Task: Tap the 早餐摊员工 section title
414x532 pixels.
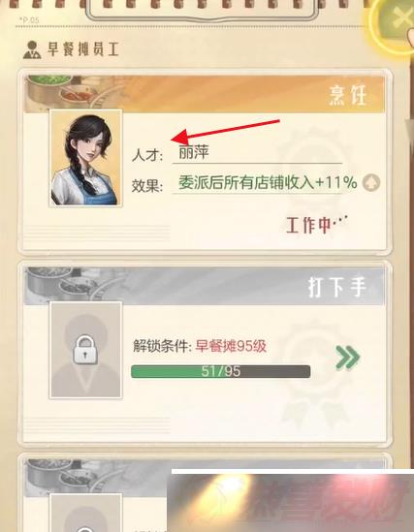Action: coord(83,49)
